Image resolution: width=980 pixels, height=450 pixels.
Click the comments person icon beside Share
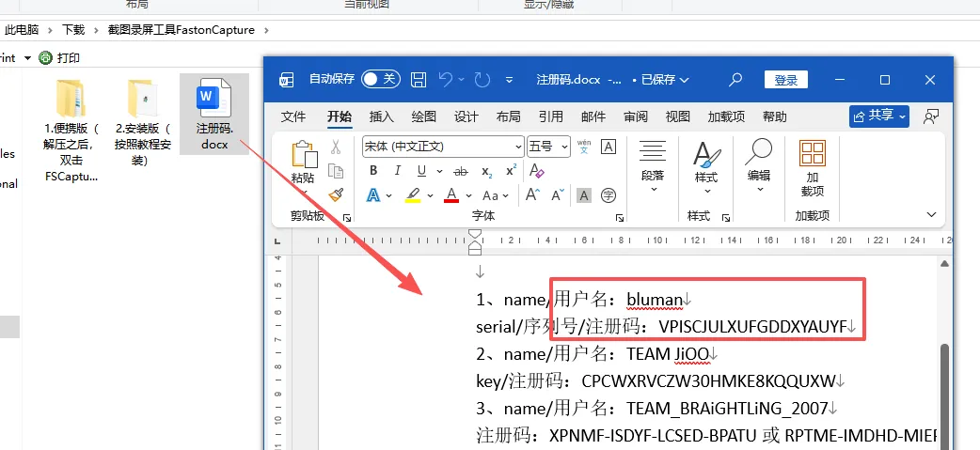click(x=931, y=116)
